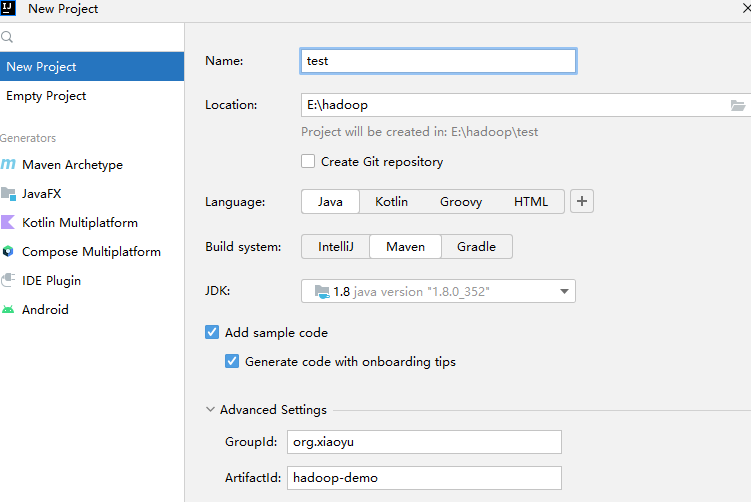
Task: Click the IntelliJ IDEA logo in title bar
Action: pyautogui.click(x=8, y=8)
